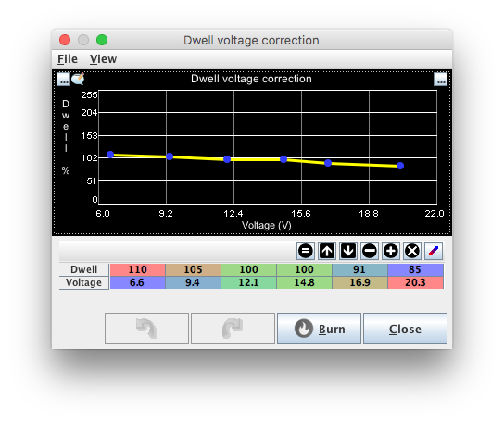This screenshot has width=504, height=423.
Task: Click the increment up-arrow icon
Action: tap(327, 251)
